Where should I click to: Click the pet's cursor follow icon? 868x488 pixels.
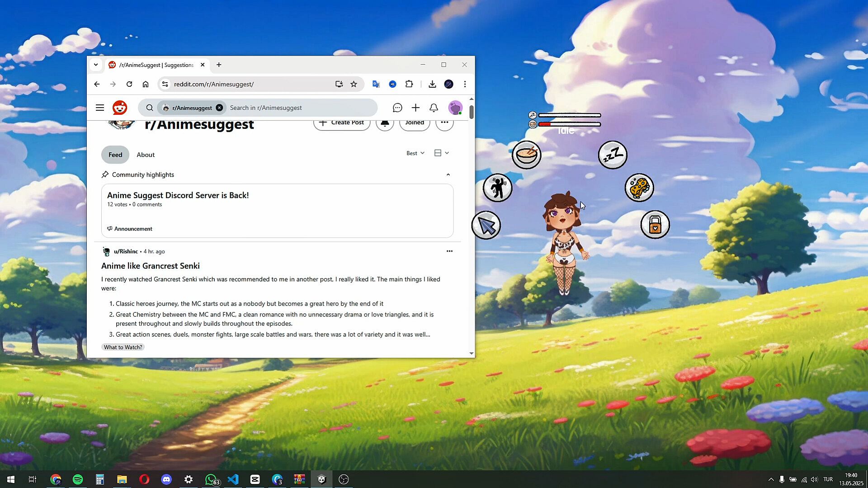pyautogui.click(x=486, y=225)
